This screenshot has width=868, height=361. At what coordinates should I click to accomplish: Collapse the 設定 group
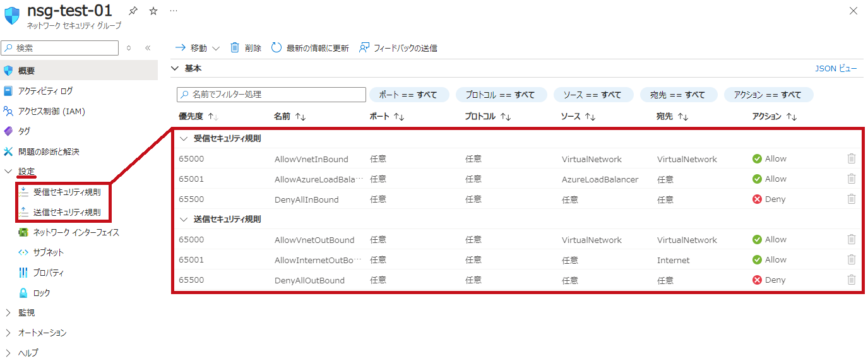click(x=8, y=171)
